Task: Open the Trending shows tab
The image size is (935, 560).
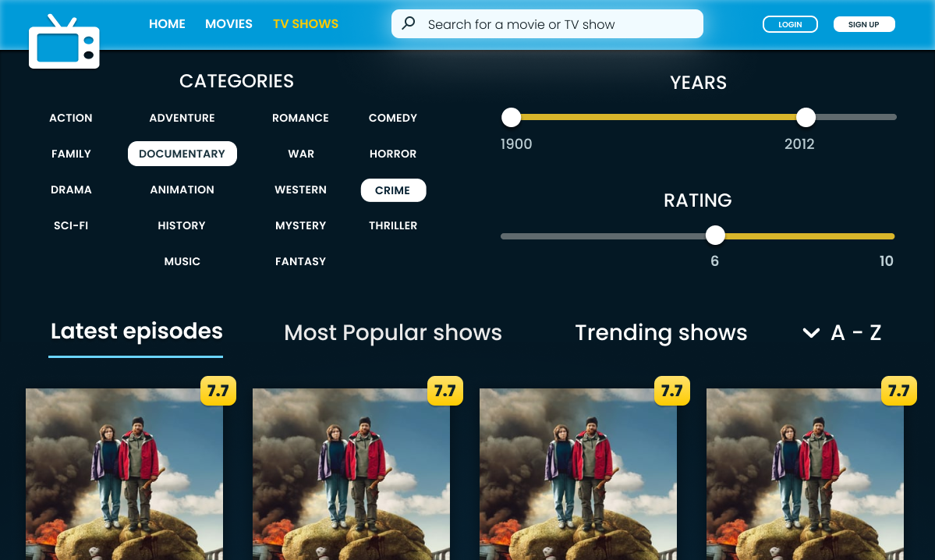Action: (x=661, y=333)
